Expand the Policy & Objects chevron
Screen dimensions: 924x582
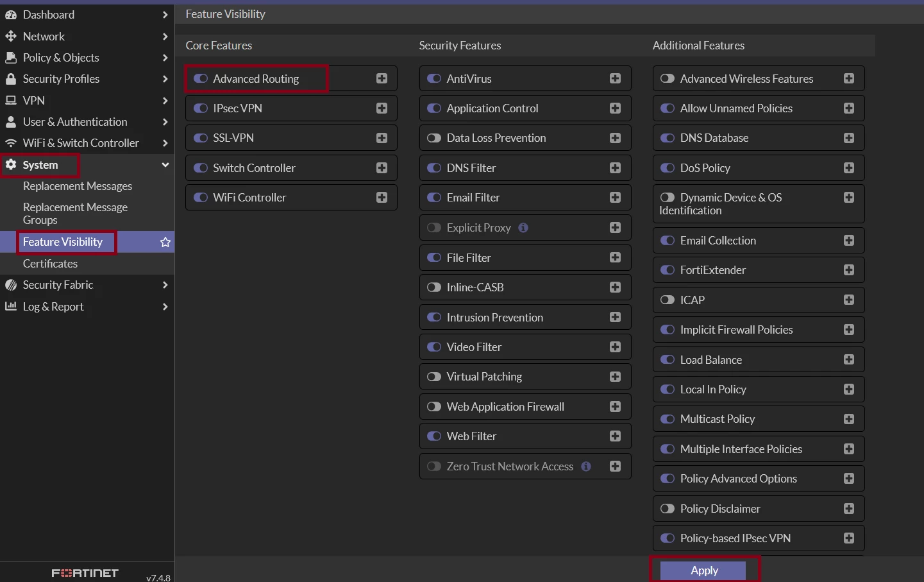pyautogui.click(x=165, y=58)
